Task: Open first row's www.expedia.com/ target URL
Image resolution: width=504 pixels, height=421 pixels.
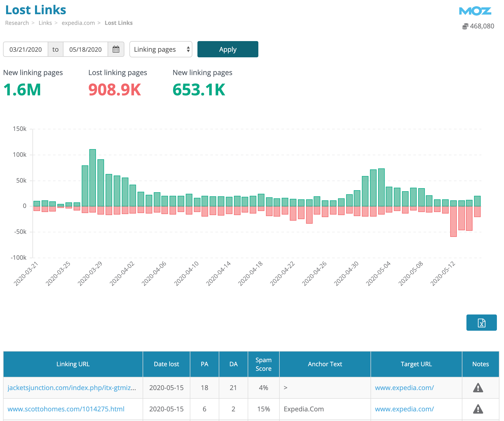Action: [404, 388]
